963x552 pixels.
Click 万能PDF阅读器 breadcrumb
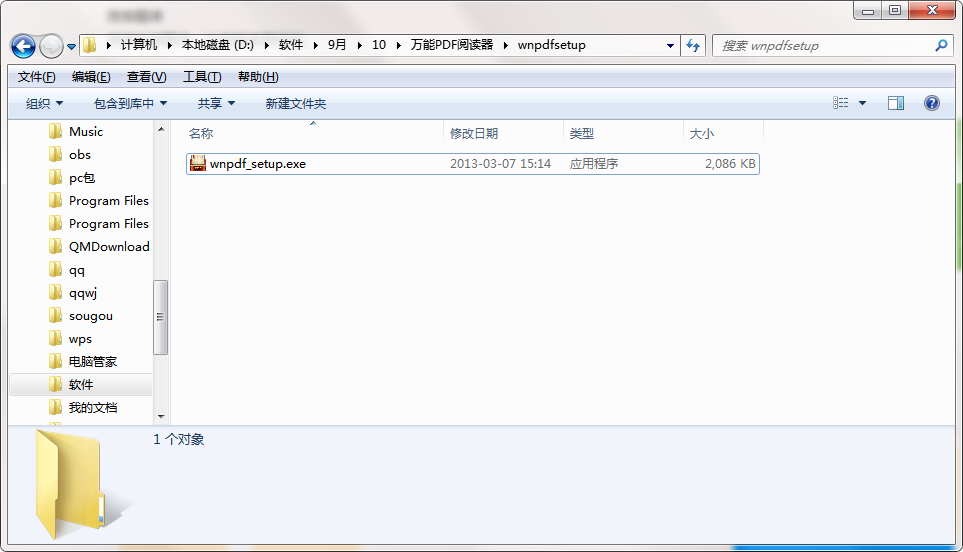coord(452,45)
